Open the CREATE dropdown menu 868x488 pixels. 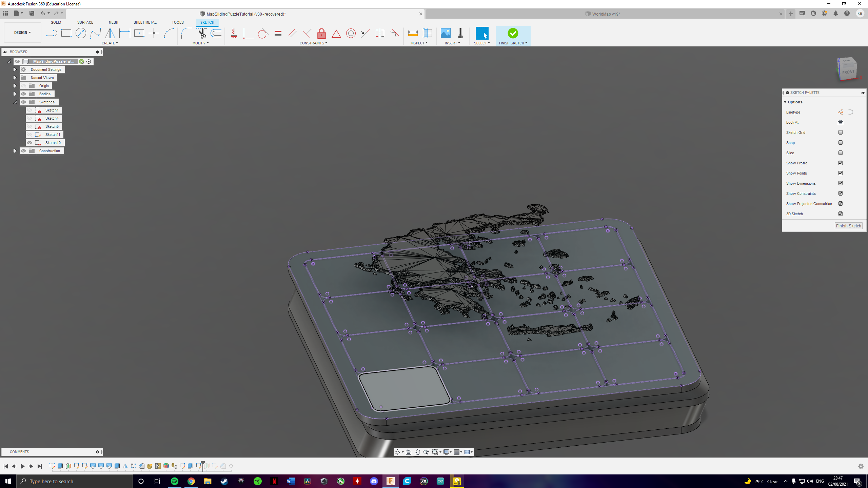coord(110,43)
